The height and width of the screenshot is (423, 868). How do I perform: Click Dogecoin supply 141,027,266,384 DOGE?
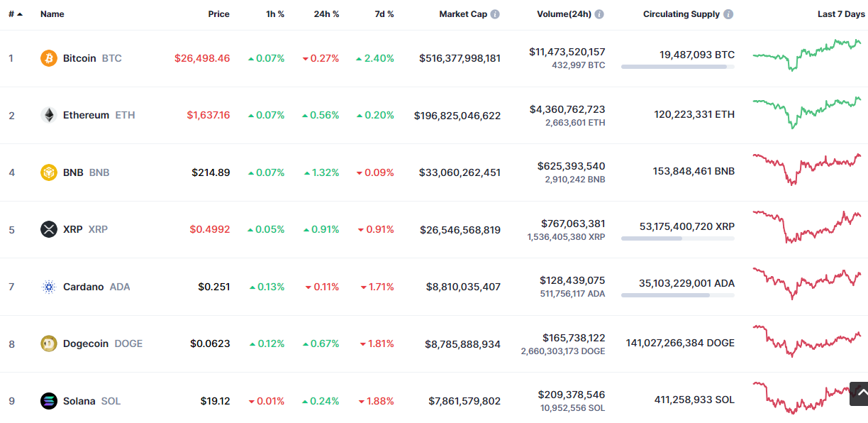(680, 343)
